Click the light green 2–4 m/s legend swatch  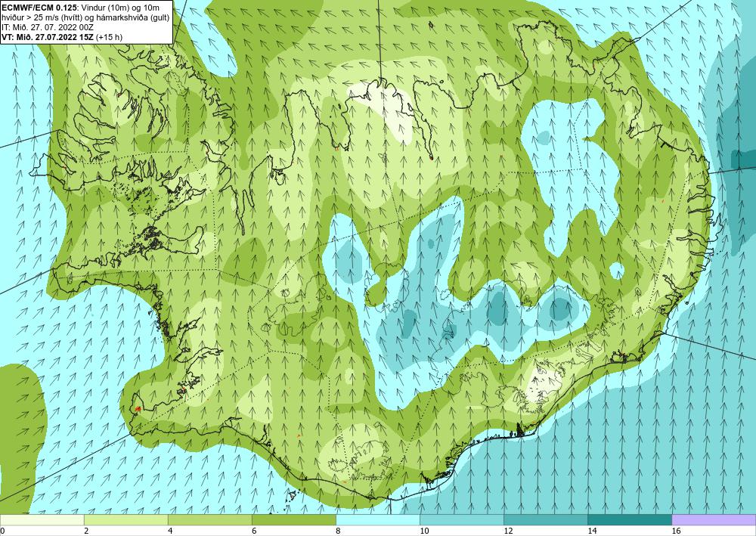coord(125,519)
